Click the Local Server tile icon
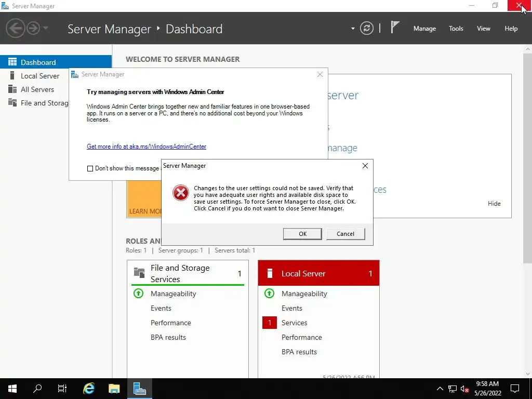 pyautogui.click(x=270, y=273)
